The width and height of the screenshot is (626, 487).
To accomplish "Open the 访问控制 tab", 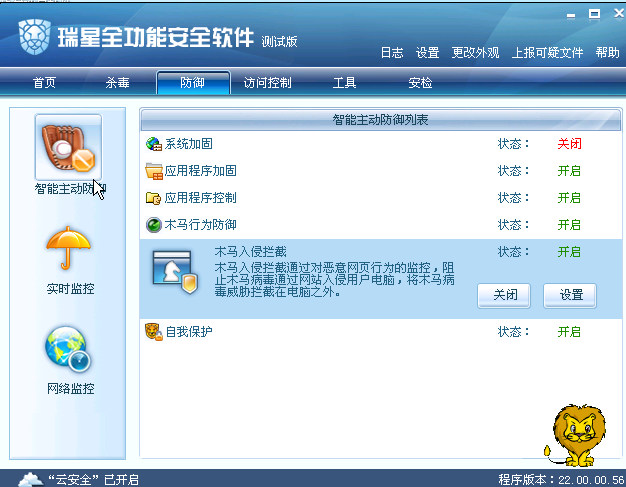I will click(x=267, y=83).
